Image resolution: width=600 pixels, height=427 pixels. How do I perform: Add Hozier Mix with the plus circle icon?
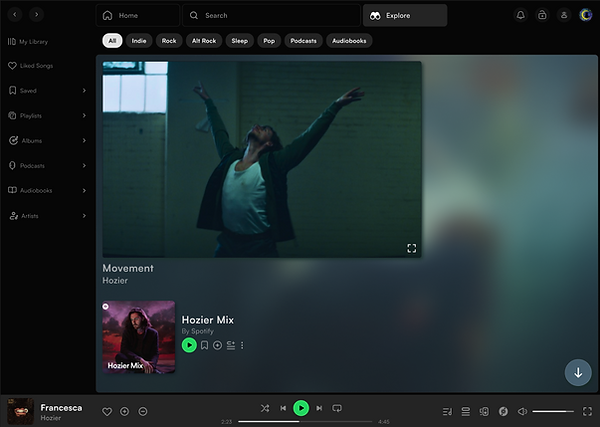[x=217, y=346]
